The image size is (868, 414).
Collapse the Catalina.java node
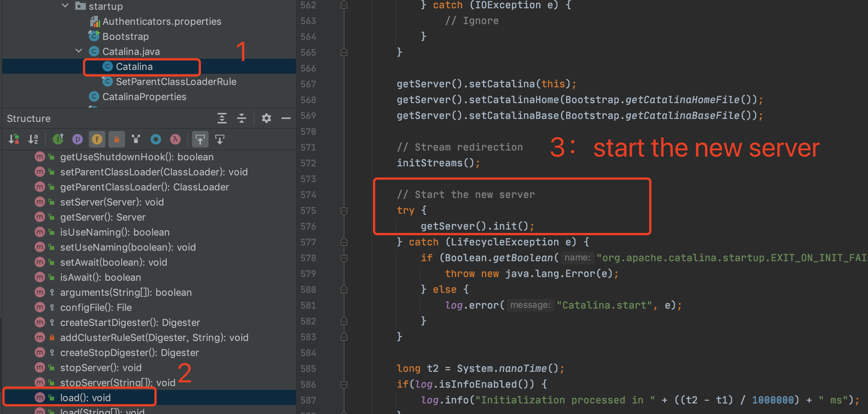(x=79, y=51)
